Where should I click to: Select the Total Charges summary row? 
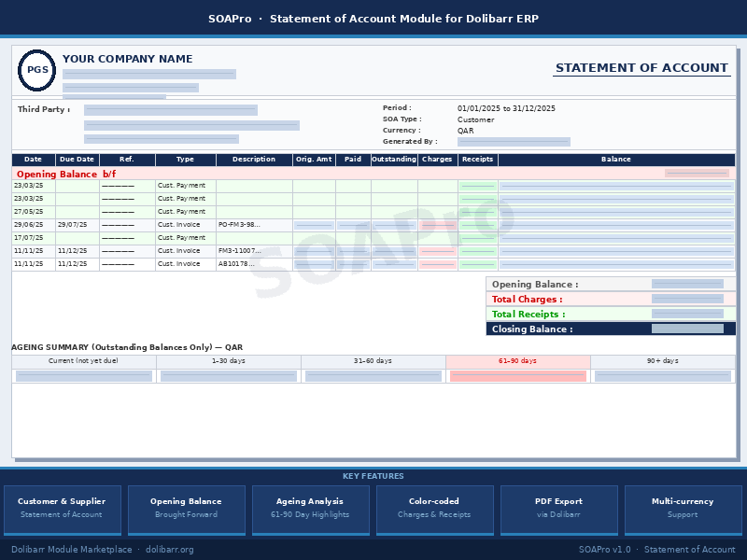tap(611, 299)
